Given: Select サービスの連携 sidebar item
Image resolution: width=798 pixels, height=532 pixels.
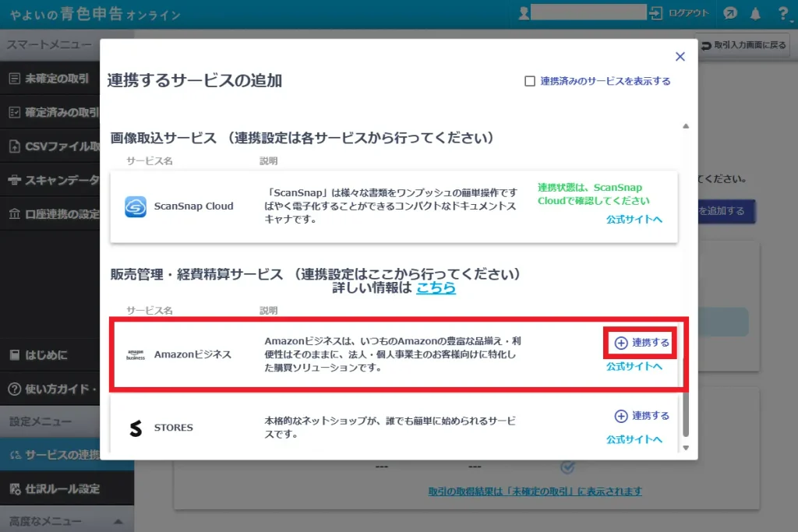Looking at the screenshot, I should 50,455.
